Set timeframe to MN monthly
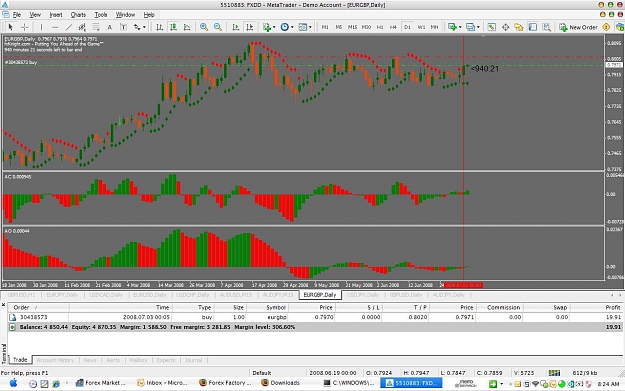The image size is (625, 391). click(434, 27)
